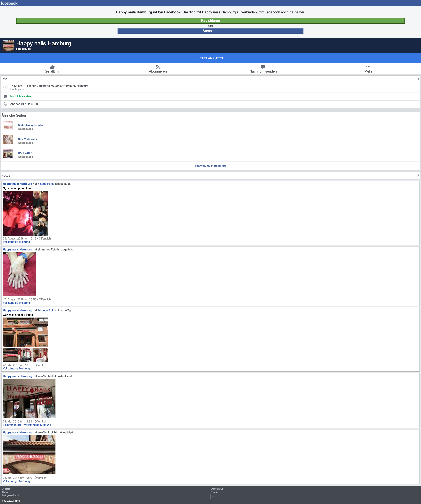Click the Facebook logo in header

tap(9, 3)
